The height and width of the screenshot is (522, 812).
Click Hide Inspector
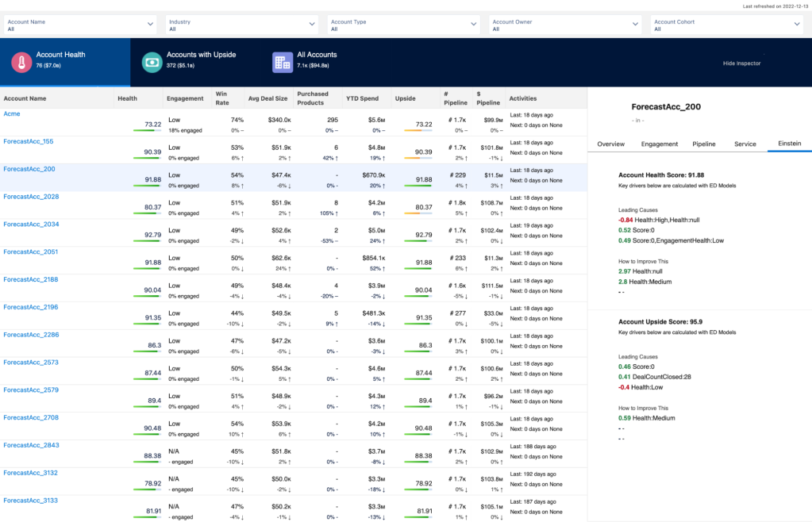(741, 63)
